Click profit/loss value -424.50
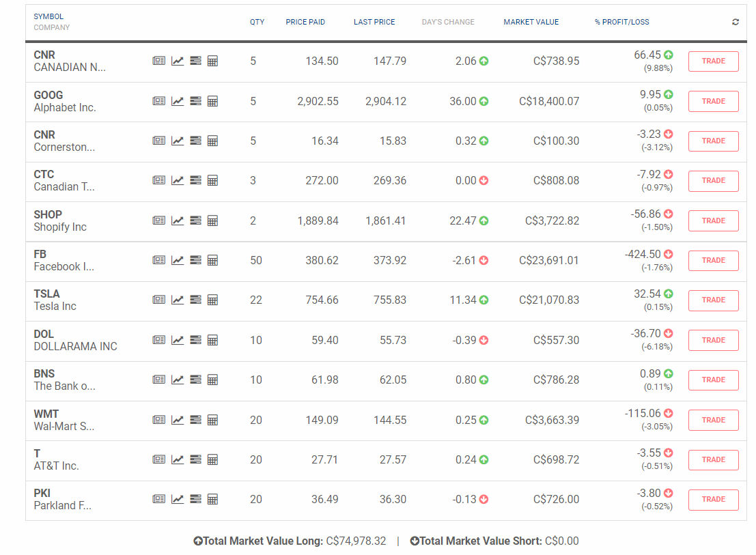 pos(642,254)
